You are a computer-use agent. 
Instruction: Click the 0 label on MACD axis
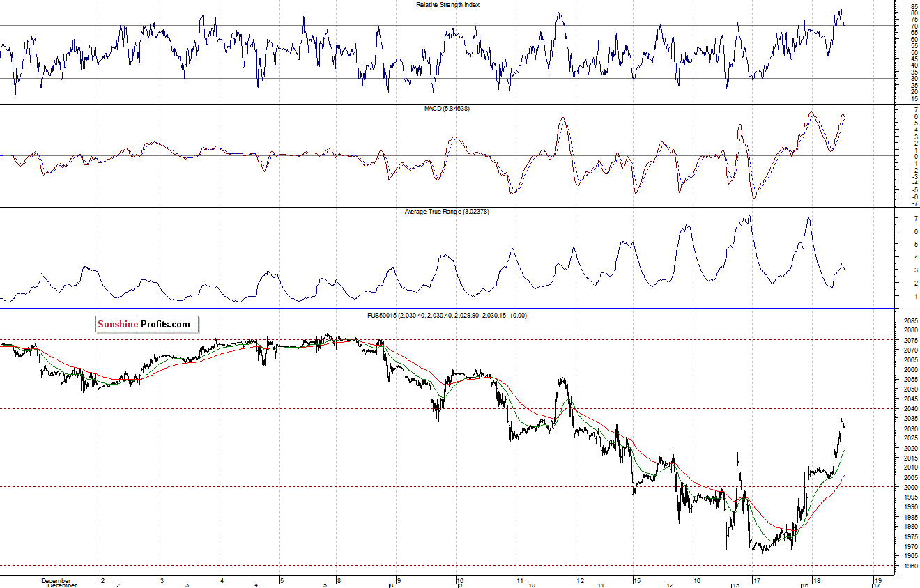tap(914, 156)
